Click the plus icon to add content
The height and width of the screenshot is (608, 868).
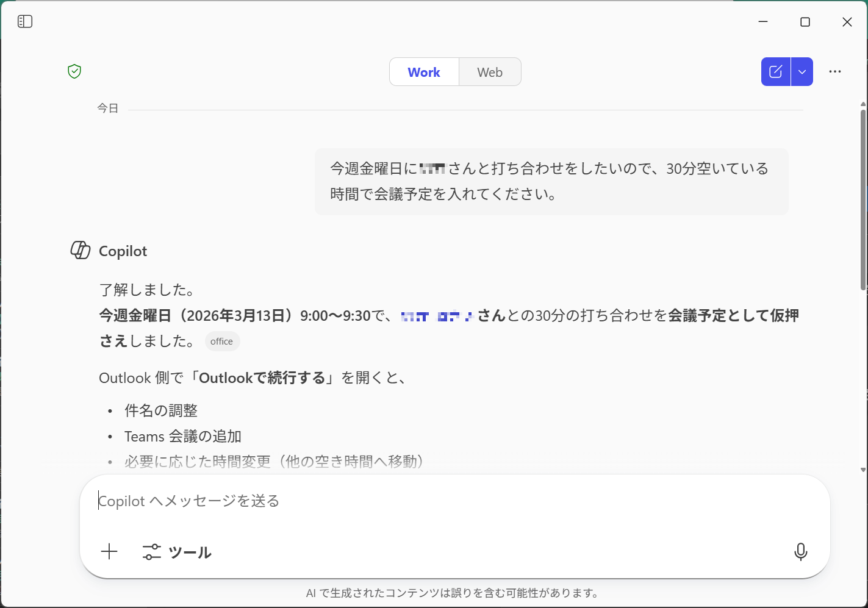coord(109,552)
